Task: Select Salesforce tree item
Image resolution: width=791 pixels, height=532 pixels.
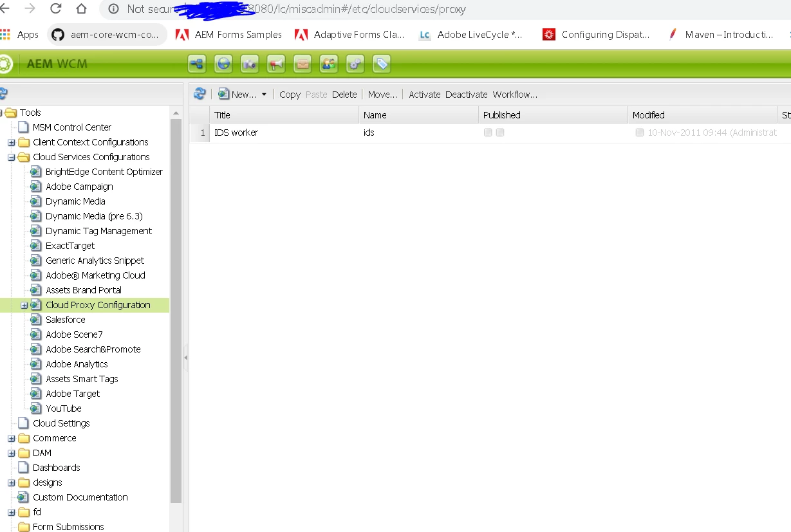Action: (66, 320)
